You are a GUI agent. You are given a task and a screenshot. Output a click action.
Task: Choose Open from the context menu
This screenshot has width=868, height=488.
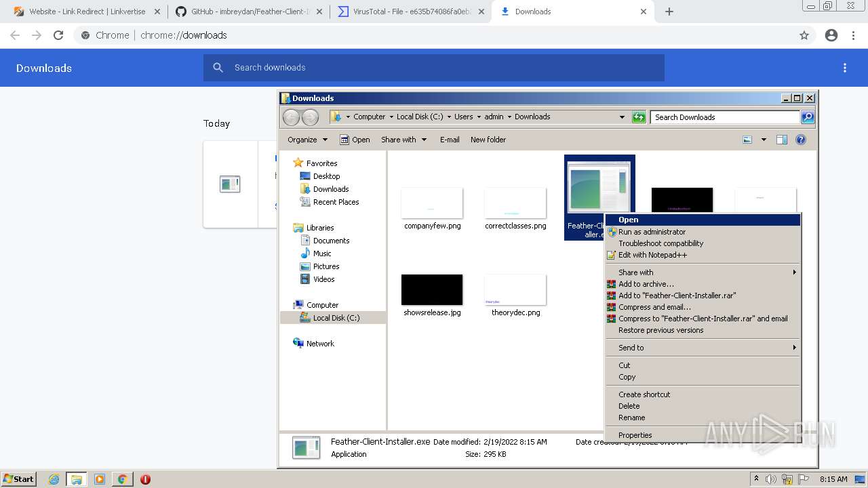point(703,220)
